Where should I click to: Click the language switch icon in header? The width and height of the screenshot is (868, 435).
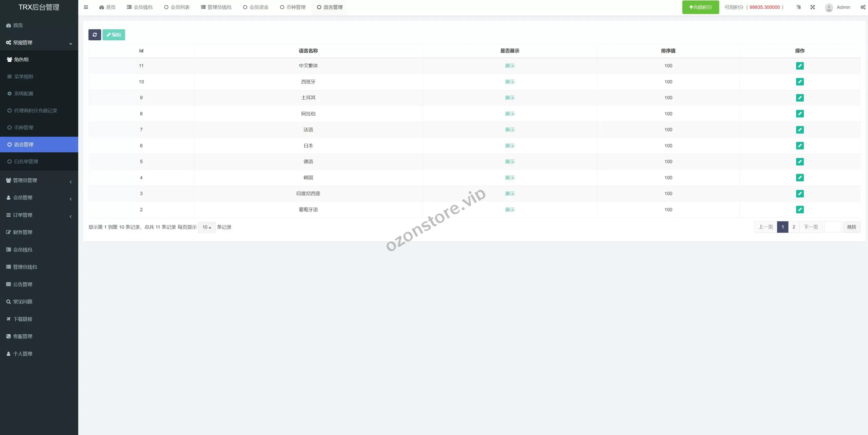[798, 7]
